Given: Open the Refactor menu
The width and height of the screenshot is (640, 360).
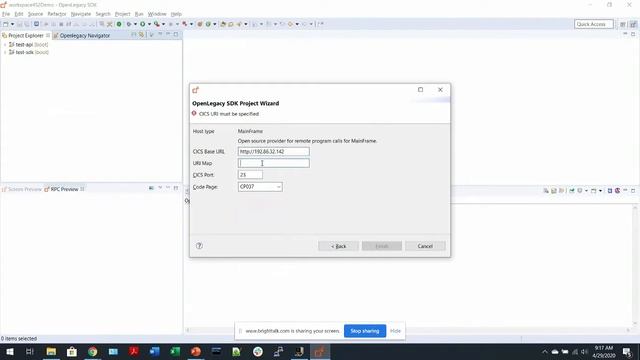Looking at the screenshot, I should [x=57, y=14].
